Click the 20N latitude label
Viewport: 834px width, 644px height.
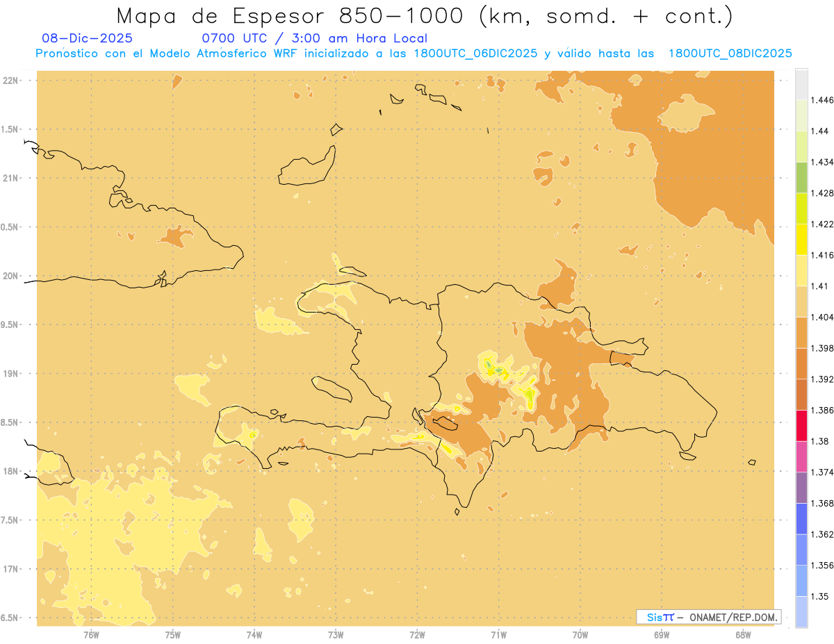(12, 276)
